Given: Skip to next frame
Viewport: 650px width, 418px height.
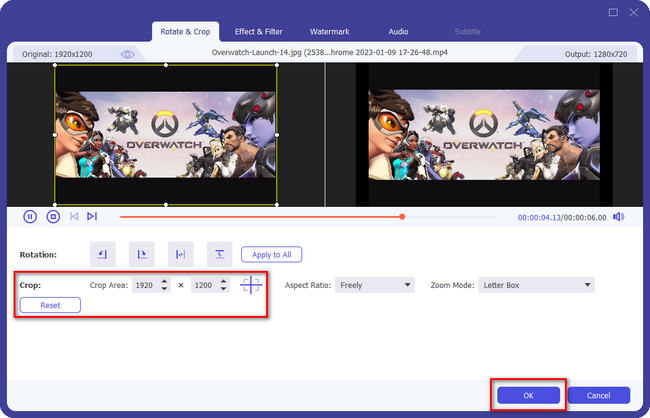Looking at the screenshot, I should pos(92,216).
